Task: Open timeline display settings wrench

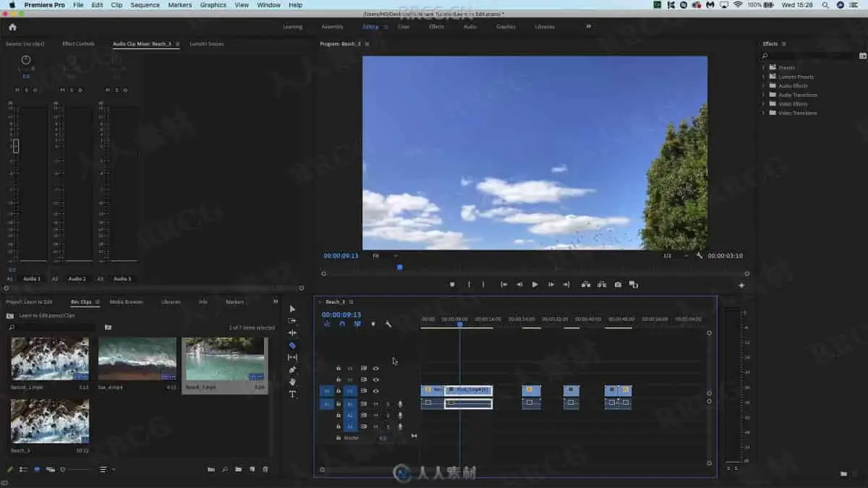Action: click(388, 325)
